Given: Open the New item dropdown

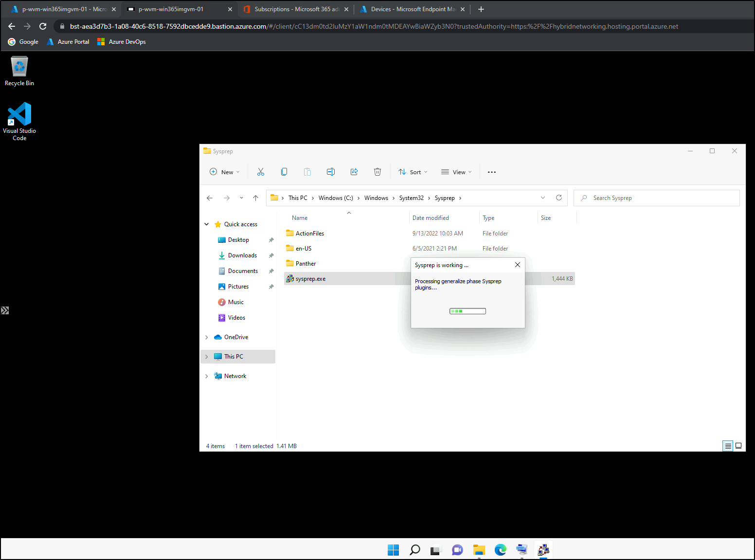Looking at the screenshot, I should (225, 172).
